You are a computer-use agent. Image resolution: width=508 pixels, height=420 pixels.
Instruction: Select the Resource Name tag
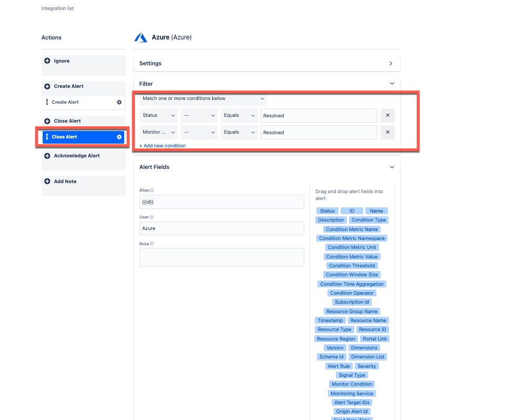point(368,321)
